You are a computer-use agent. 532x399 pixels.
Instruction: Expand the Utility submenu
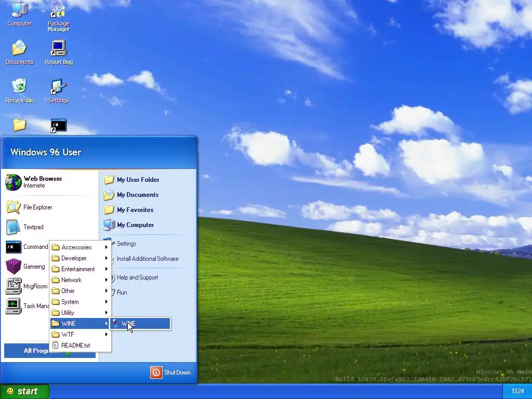81,312
